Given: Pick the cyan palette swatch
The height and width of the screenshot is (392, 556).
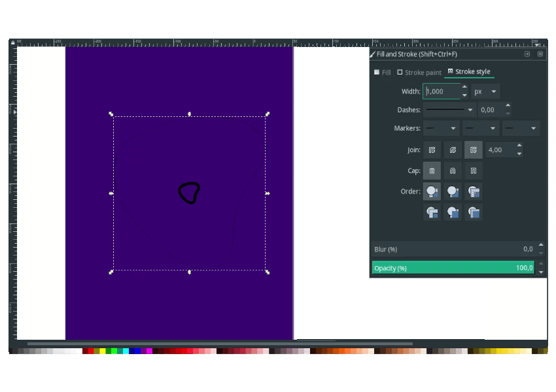Looking at the screenshot, I should pyautogui.click(x=126, y=351).
